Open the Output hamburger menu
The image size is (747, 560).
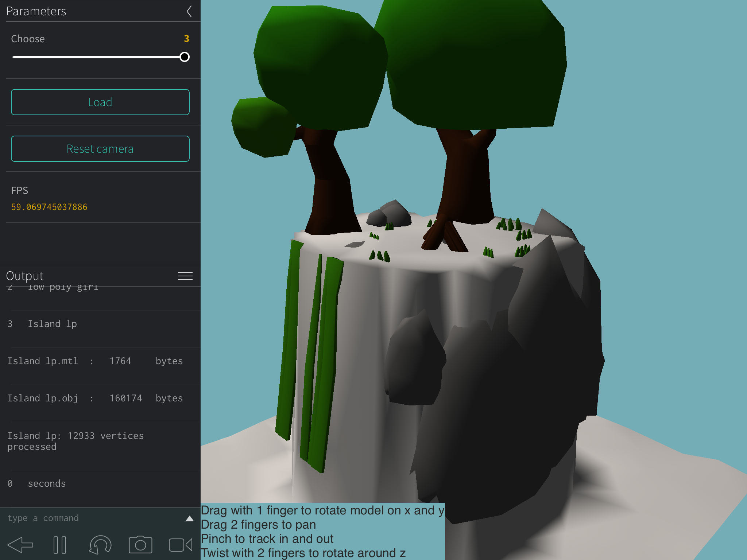coord(185,276)
